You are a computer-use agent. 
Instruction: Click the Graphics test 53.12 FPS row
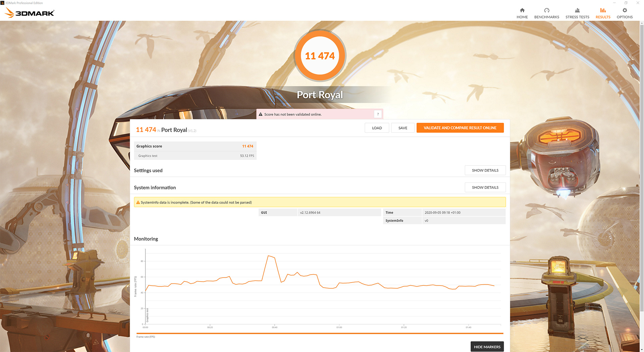click(x=195, y=156)
